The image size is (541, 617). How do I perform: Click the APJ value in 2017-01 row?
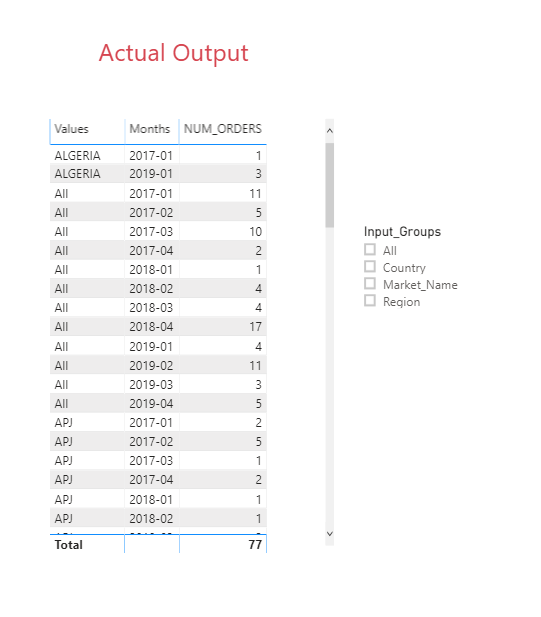[63, 423]
